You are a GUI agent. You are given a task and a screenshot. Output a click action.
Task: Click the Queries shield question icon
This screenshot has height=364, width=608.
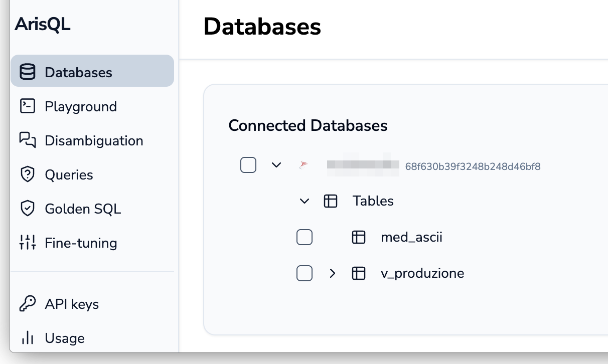pos(27,174)
